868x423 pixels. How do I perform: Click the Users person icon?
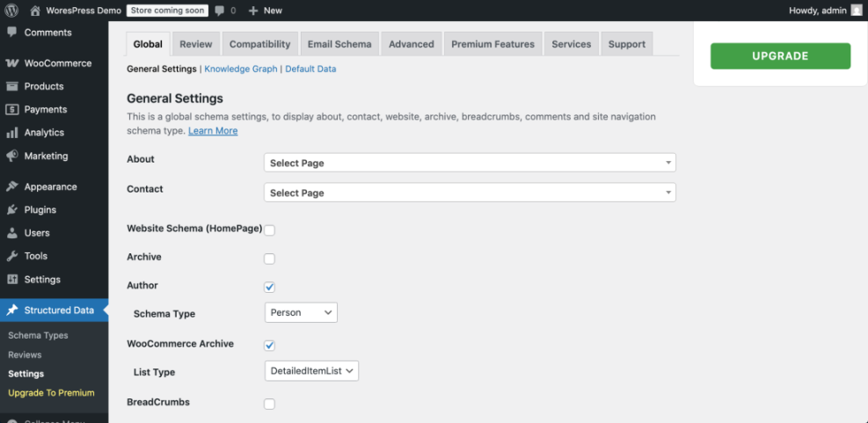[11, 233]
